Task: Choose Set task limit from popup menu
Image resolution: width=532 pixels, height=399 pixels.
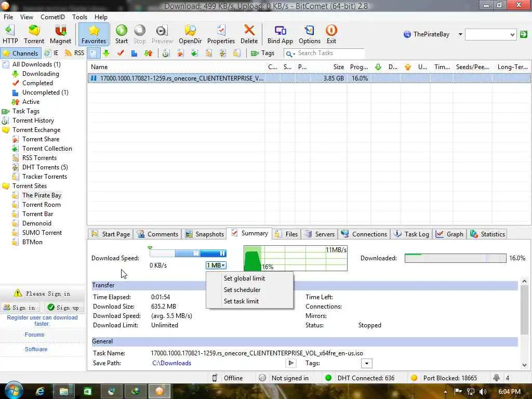Action: pyautogui.click(x=241, y=301)
